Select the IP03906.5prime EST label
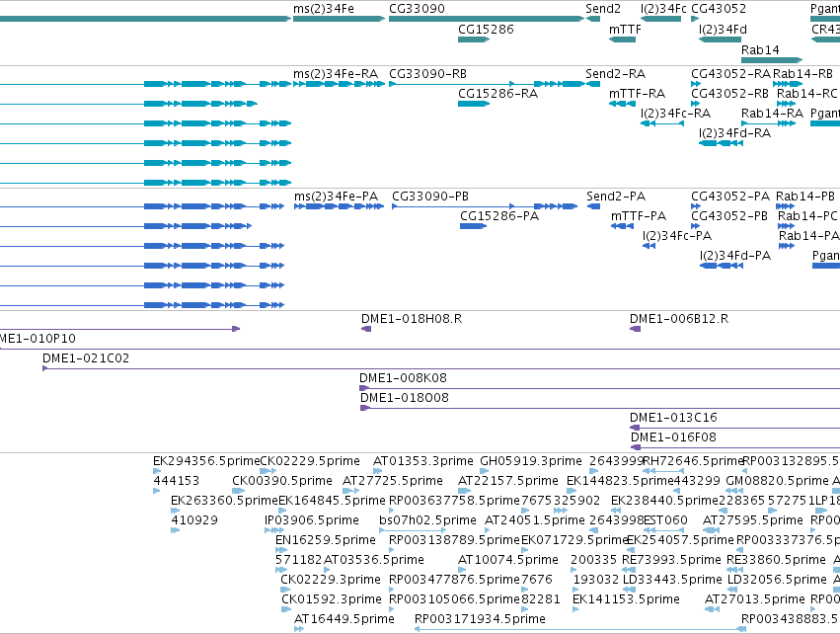This screenshot has width=840, height=634. click(x=312, y=520)
